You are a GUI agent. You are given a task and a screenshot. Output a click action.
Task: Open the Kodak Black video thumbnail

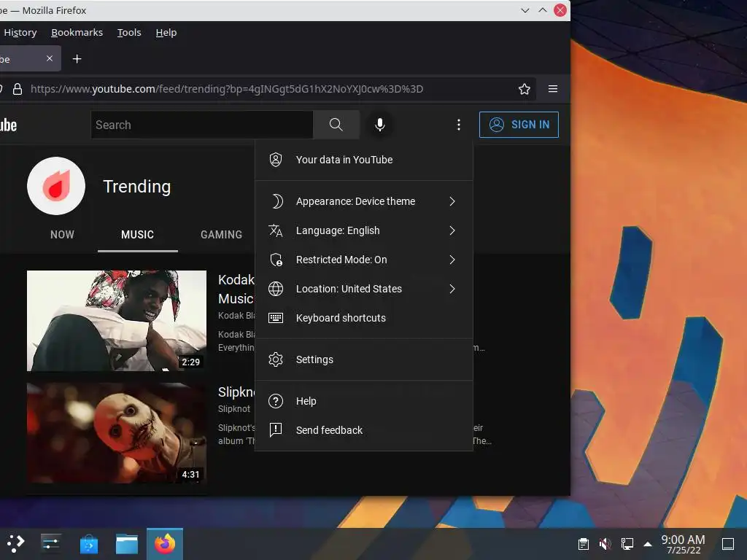coord(117,321)
